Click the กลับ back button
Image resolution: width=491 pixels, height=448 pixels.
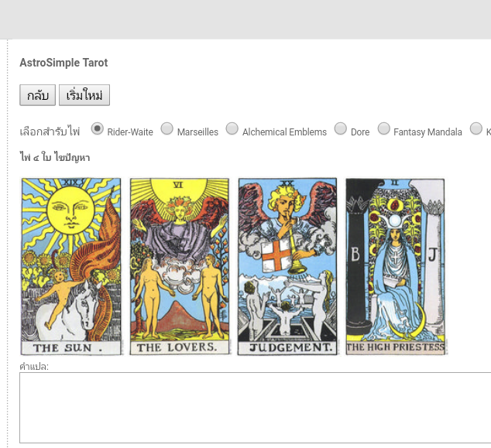tap(38, 95)
